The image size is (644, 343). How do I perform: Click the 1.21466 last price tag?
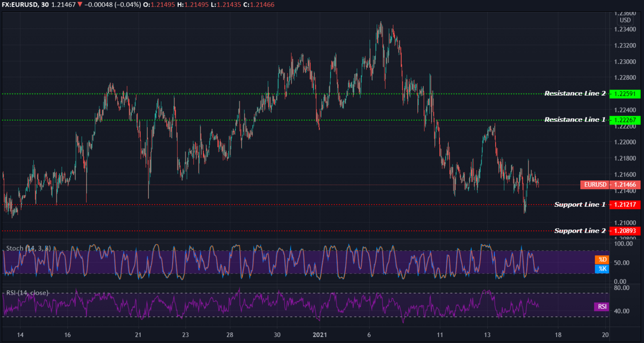[625, 185]
